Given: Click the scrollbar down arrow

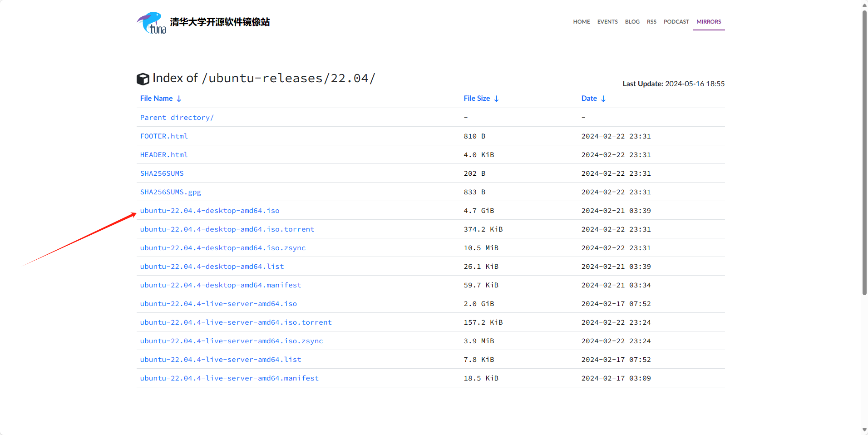Looking at the screenshot, I should pos(864,430).
